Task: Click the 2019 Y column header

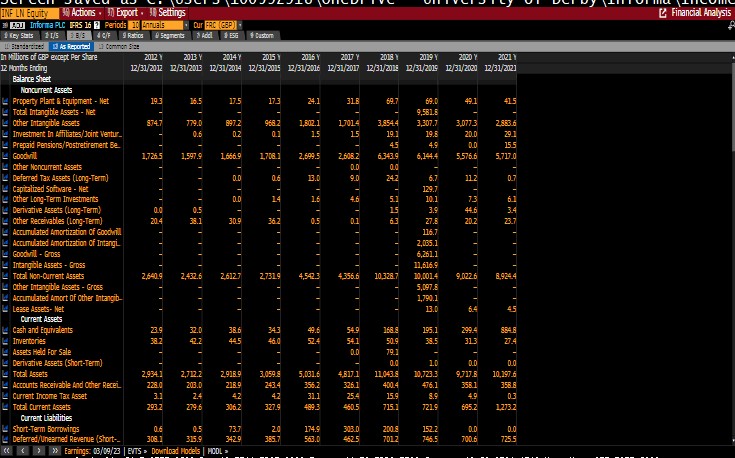Action: click(428, 57)
